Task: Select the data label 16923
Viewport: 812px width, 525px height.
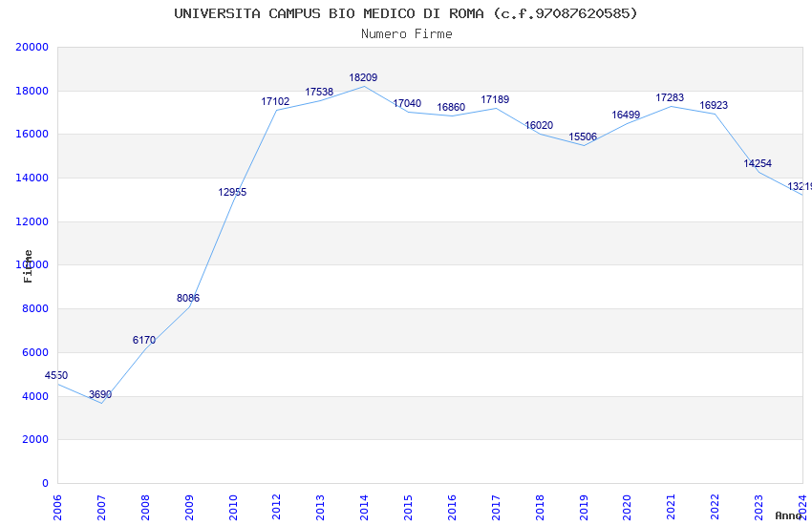Action: [714, 106]
